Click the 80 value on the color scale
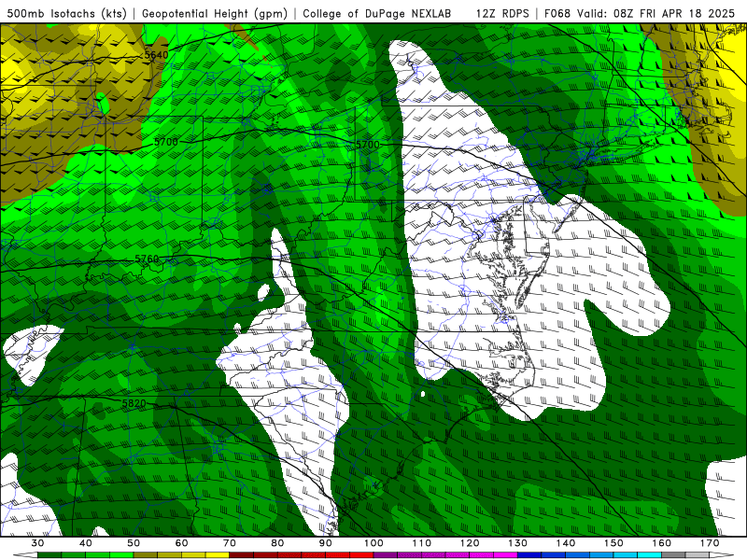The image size is (747, 560). click(x=277, y=543)
